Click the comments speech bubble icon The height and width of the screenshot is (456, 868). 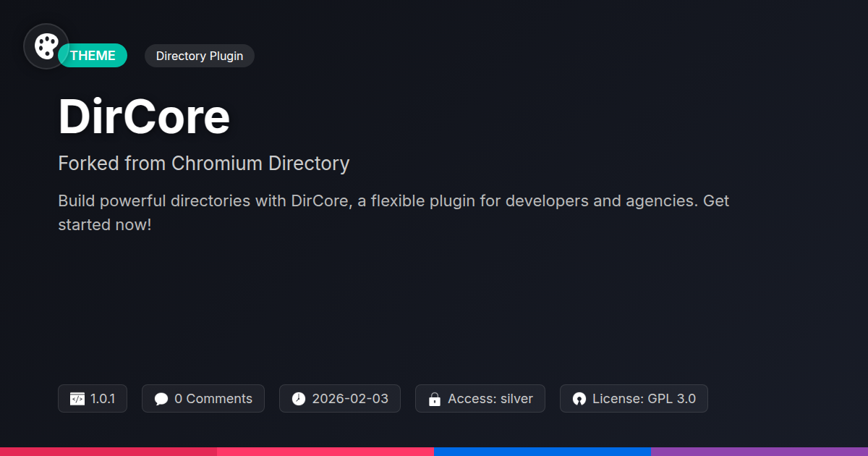[161, 399]
